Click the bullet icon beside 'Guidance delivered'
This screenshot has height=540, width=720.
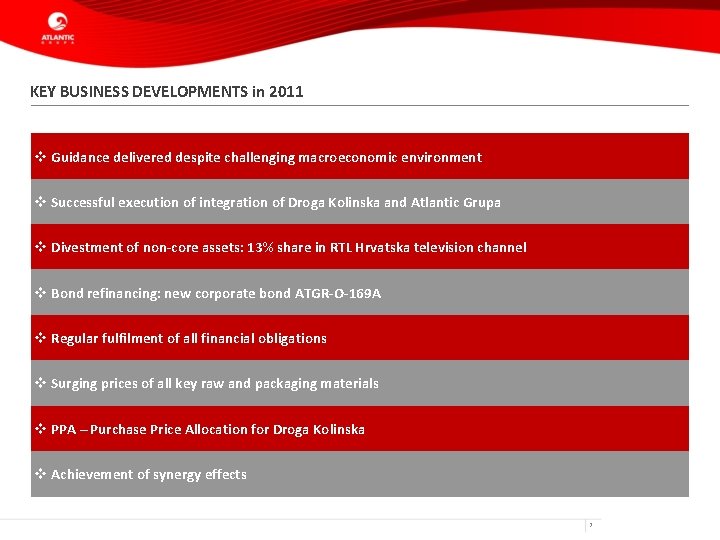(x=40, y=157)
